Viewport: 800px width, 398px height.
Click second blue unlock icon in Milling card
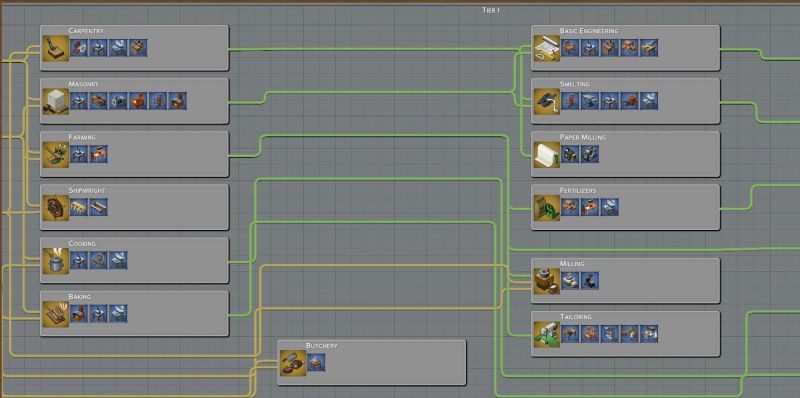pos(590,281)
